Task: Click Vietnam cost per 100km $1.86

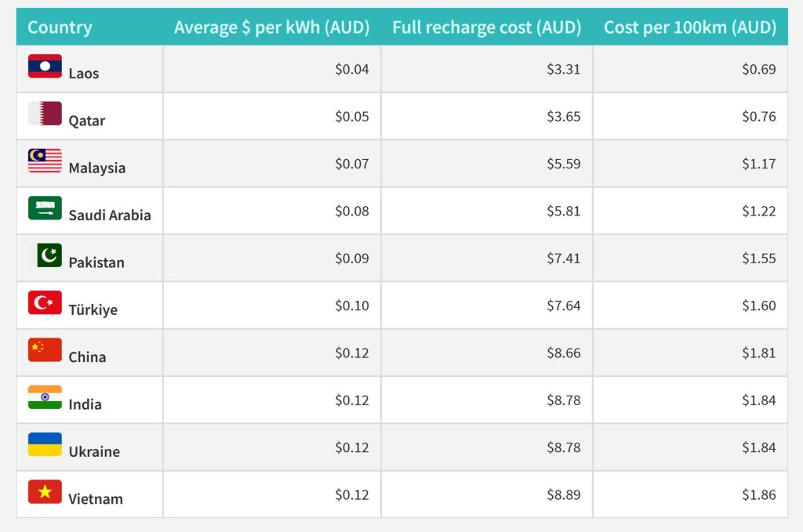Action: pyautogui.click(x=759, y=495)
